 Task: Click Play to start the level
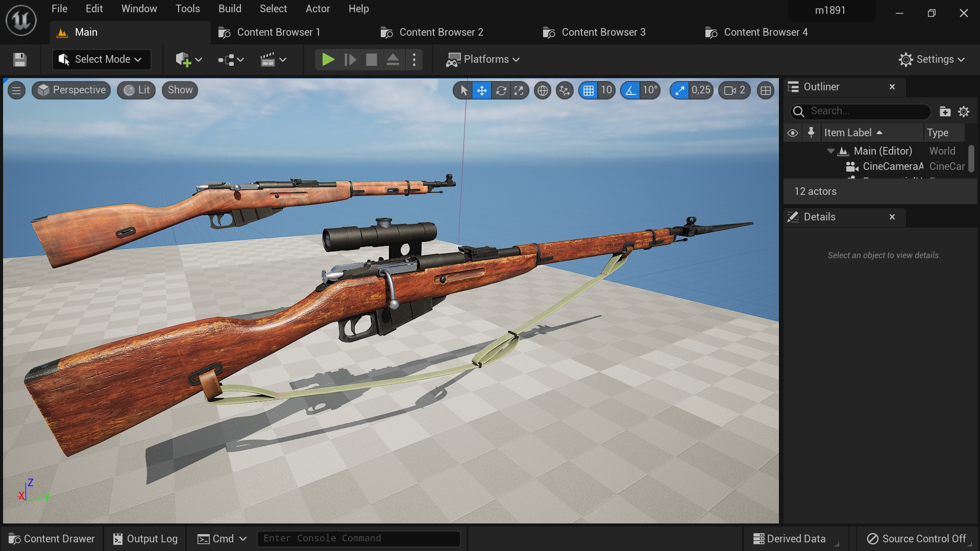328,60
